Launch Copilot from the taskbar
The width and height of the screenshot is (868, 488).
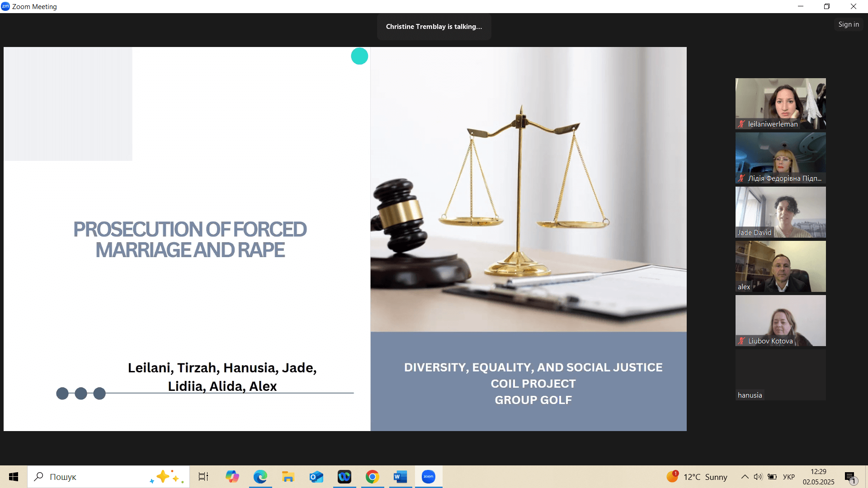coord(232,477)
